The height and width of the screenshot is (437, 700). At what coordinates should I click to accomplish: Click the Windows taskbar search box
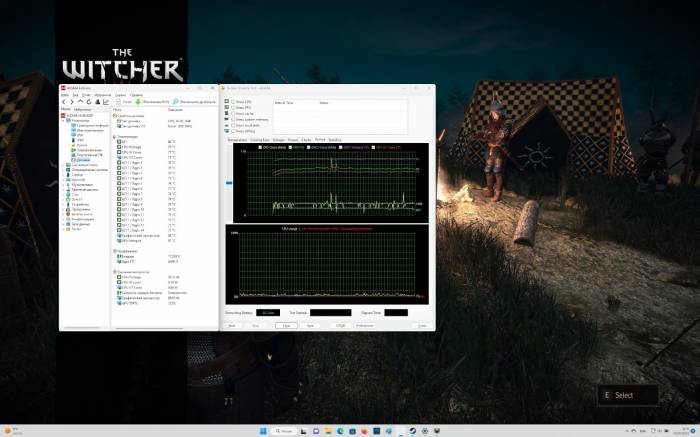284,431
